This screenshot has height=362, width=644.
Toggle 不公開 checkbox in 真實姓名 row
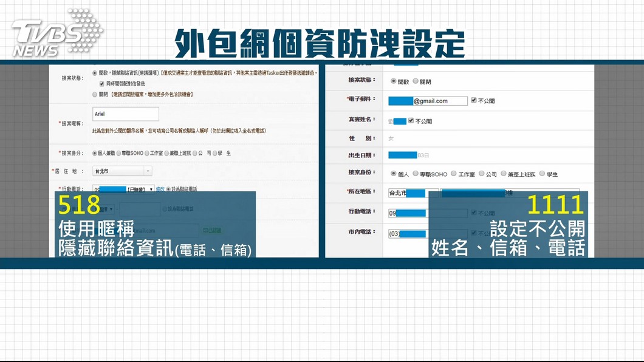(411, 121)
